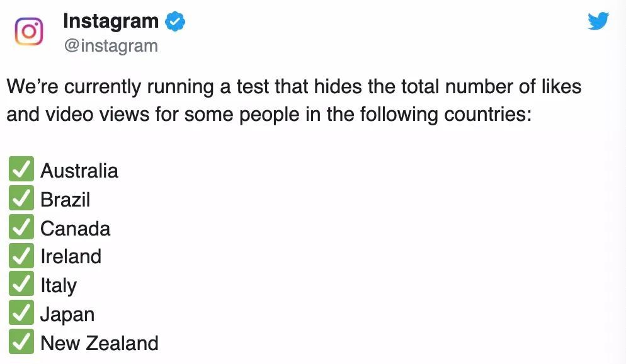Viewport: 626px width, 364px height.
Task: Click the green checkmark beside Canada
Action: (x=21, y=227)
